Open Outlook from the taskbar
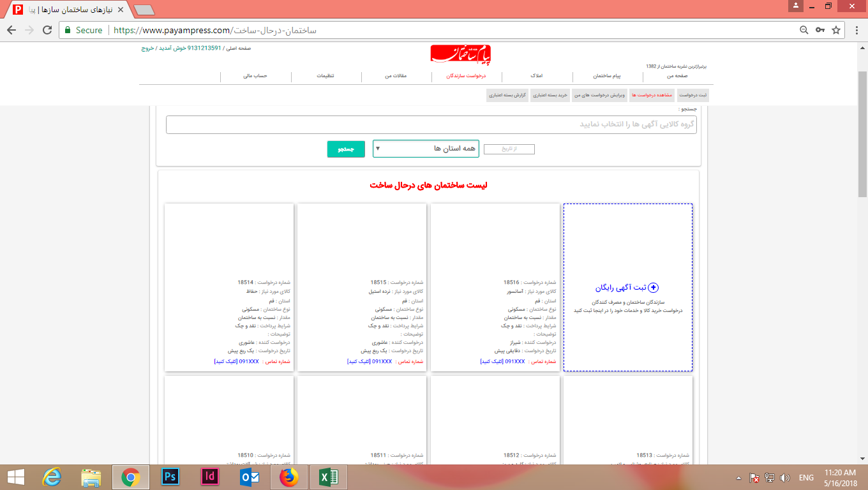This screenshot has width=868, height=490. click(x=250, y=477)
